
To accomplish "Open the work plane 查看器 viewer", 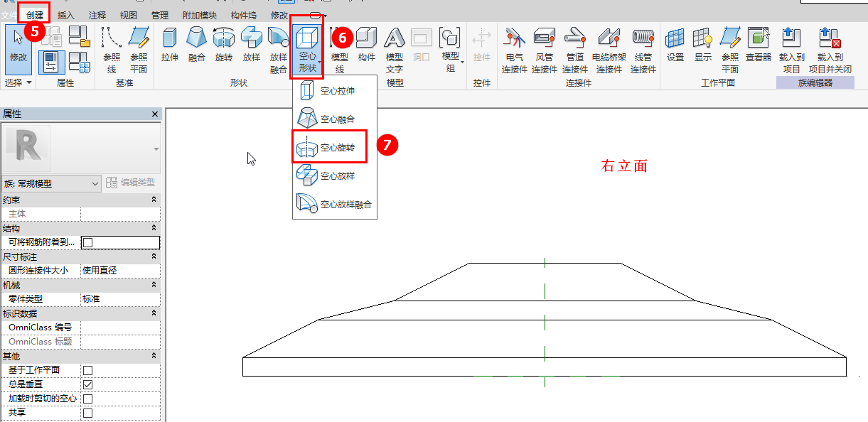I will [759, 45].
